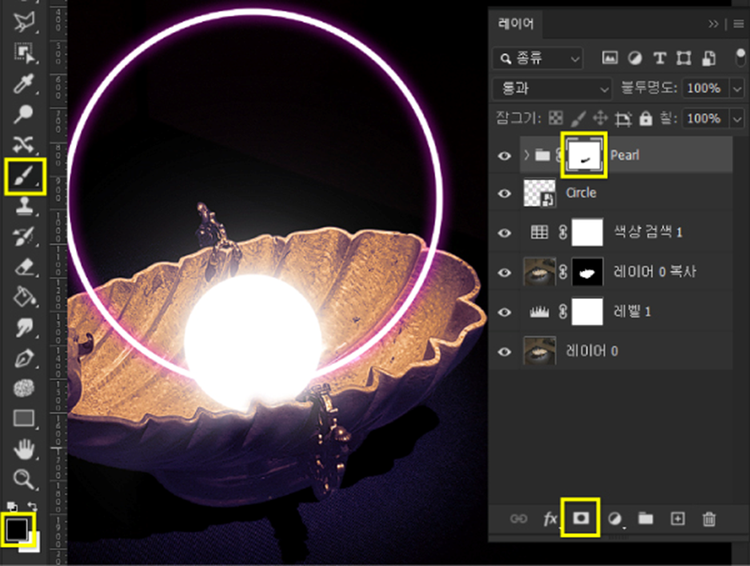Screen dimensions: 750x566
Task: Filter layers by adjustment layer type
Action: pyautogui.click(x=635, y=58)
